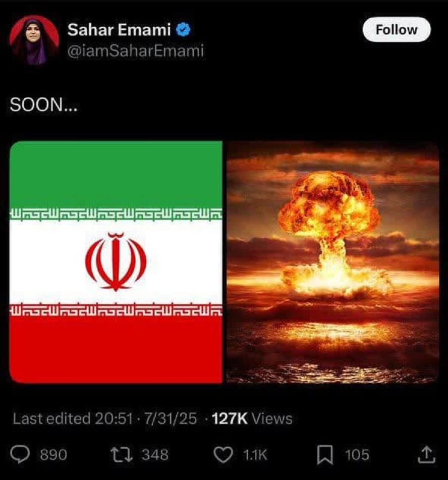Image resolution: width=448 pixels, height=480 pixels.
Task: Open Sahar Emami's profile avatar
Action: coord(34,40)
